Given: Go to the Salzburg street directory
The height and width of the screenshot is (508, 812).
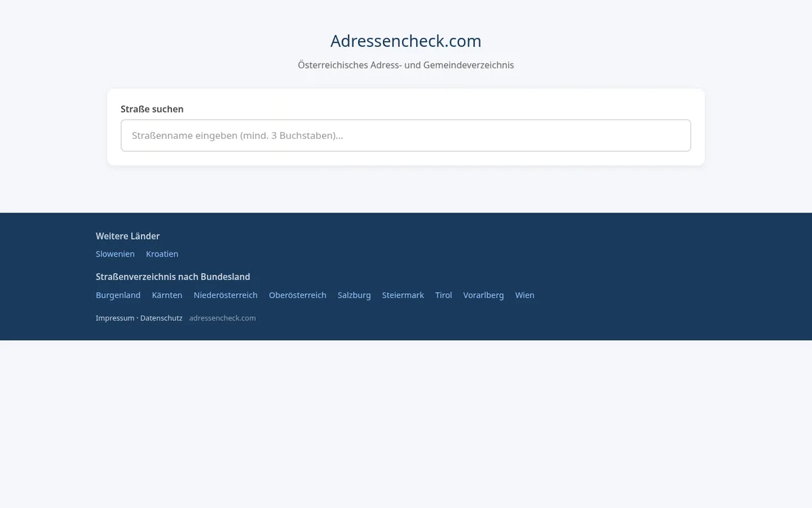Looking at the screenshot, I should (x=354, y=295).
